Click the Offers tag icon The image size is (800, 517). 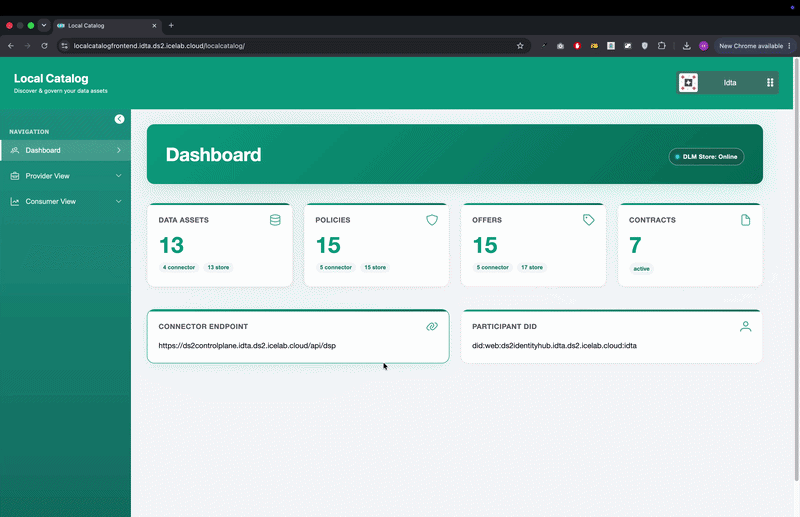(589, 220)
